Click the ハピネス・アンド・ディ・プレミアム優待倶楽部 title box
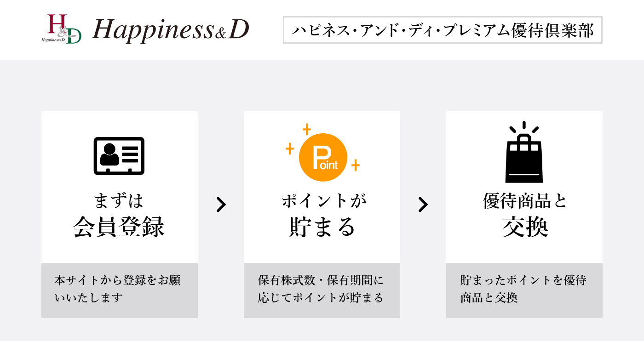The image size is (644, 341). [x=443, y=30]
